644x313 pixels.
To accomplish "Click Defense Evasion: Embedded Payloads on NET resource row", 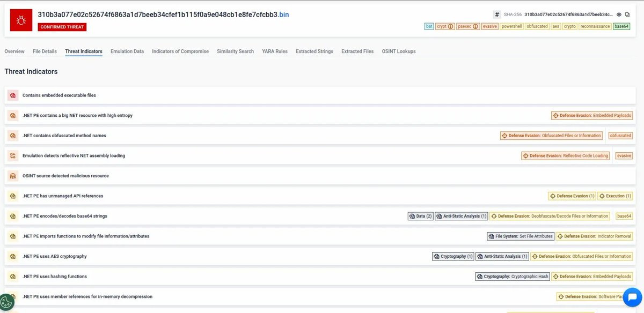I will tap(592, 115).
